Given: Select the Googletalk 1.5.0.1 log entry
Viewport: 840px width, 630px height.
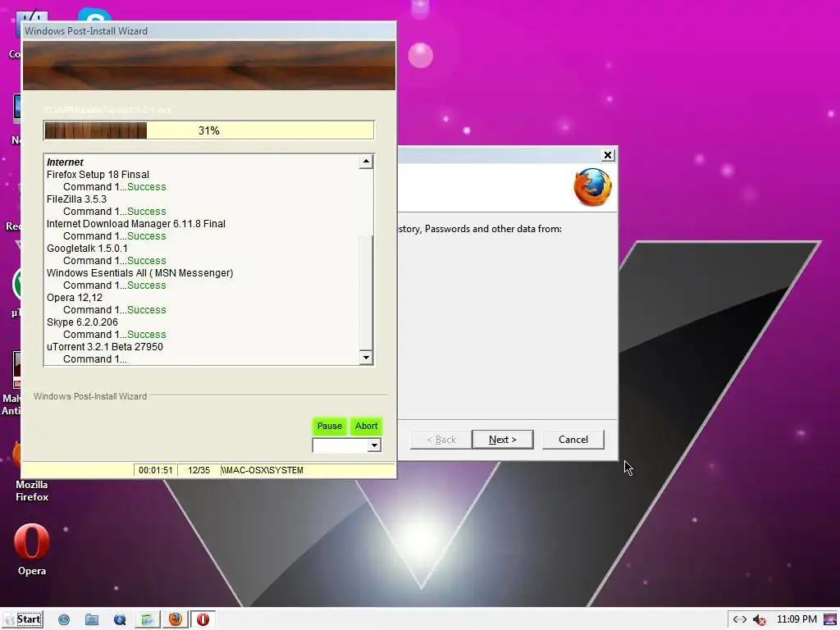Looking at the screenshot, I should pyautogui.click(x=87, y=249).
